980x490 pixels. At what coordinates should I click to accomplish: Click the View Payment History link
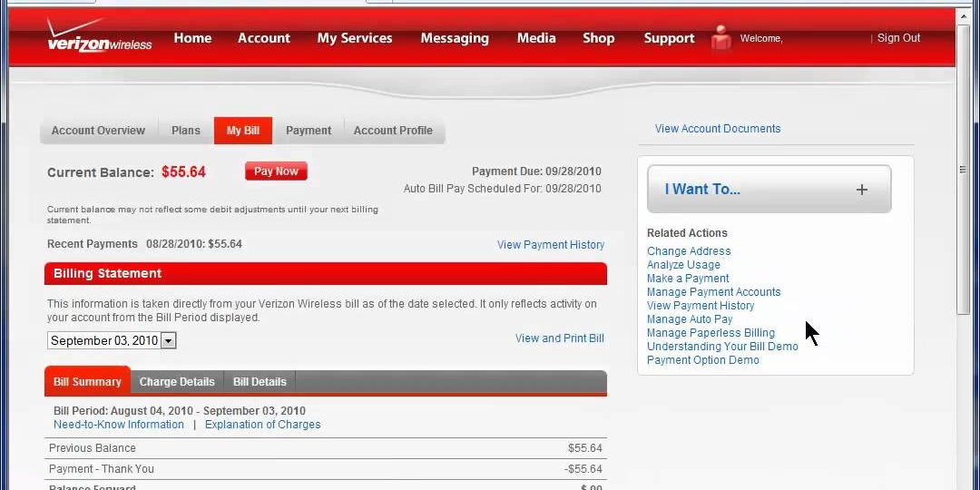tap(550, 245)
